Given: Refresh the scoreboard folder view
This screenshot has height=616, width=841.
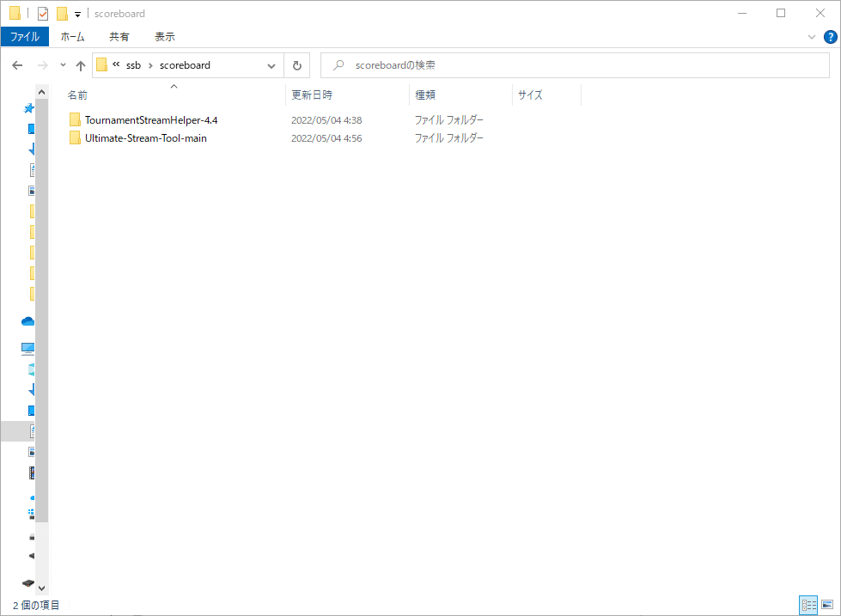Looking at the screenshot, I should [x=296, y=65].
